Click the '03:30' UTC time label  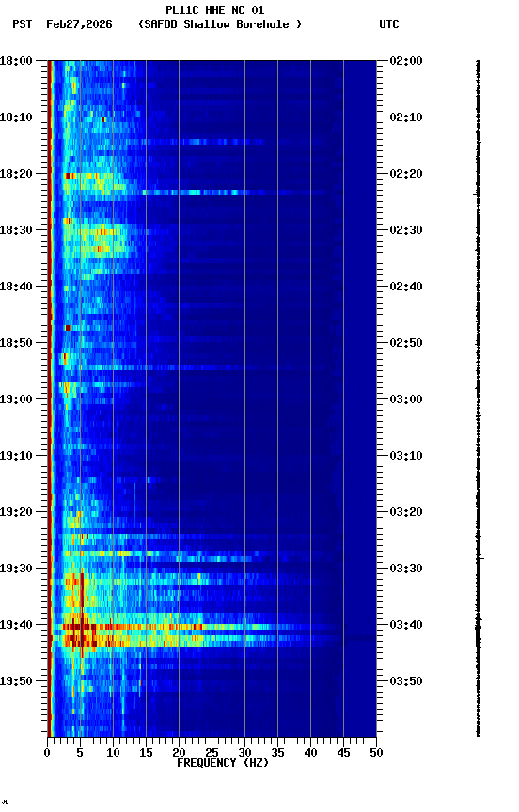[x=406, y=569]
